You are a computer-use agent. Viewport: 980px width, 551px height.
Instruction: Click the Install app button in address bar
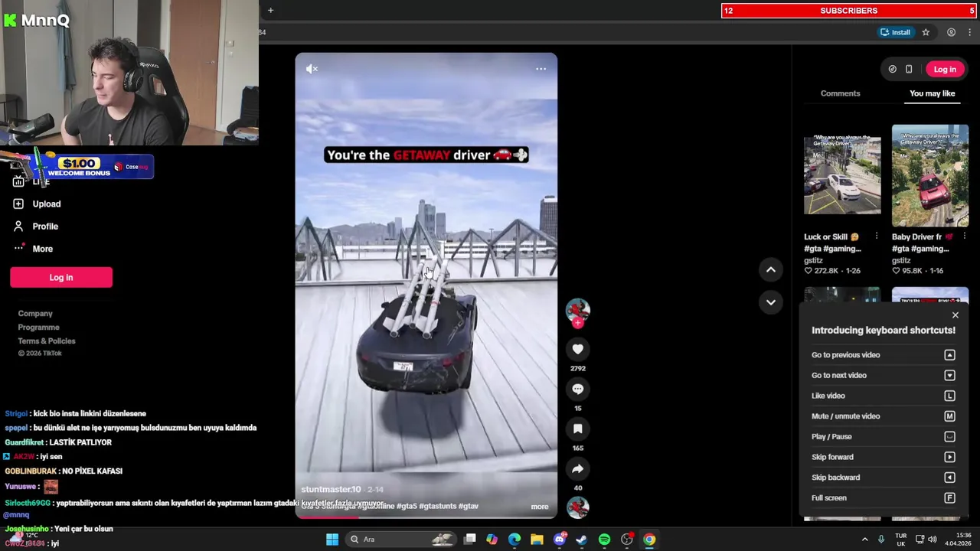click(x=895, y=32)
